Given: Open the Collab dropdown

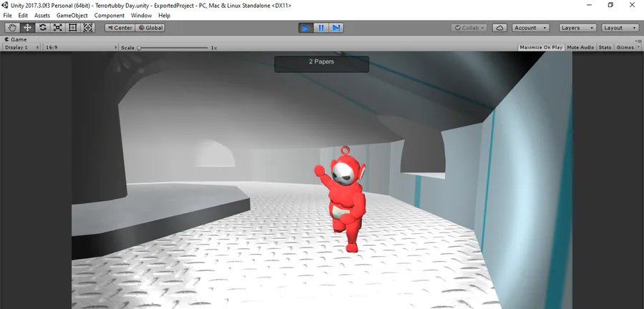Looking at the screenshot, I should pyautogui.click(x=469, y=28).
